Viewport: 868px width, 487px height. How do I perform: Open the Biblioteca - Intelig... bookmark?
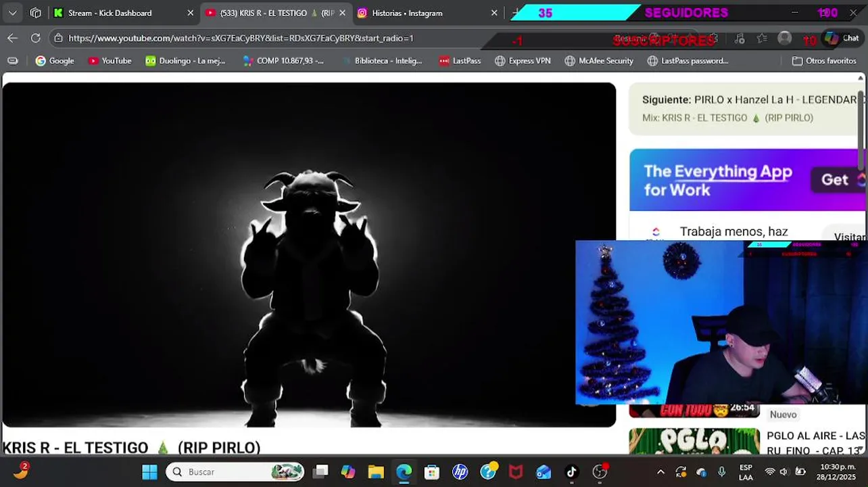[381, 61]
